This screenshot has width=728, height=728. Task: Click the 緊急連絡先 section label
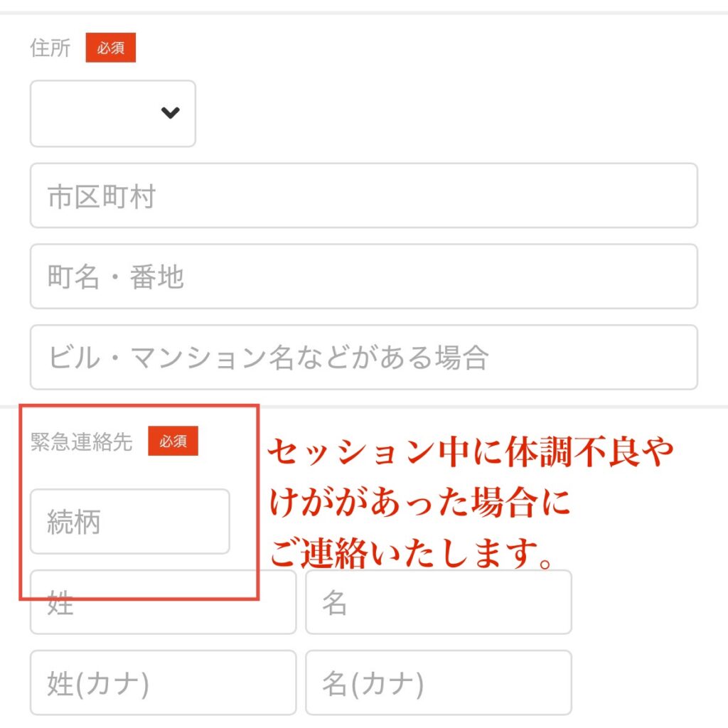point(81,441)
